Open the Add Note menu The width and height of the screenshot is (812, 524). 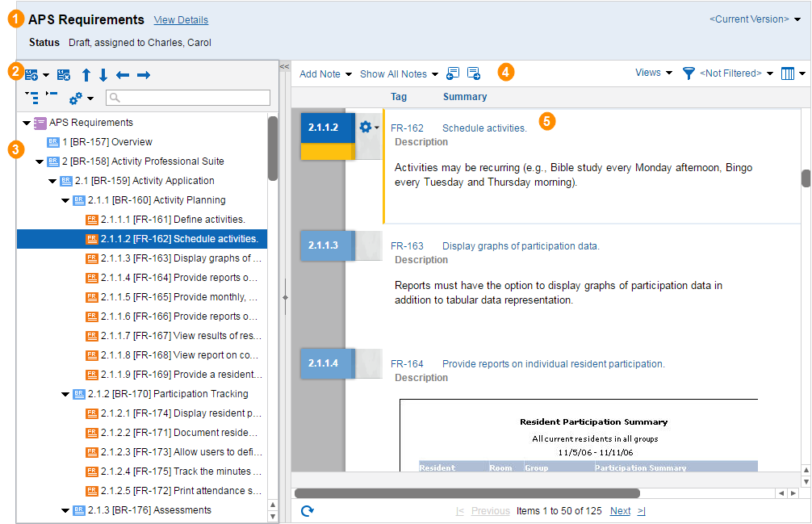(x=325, y=74)
